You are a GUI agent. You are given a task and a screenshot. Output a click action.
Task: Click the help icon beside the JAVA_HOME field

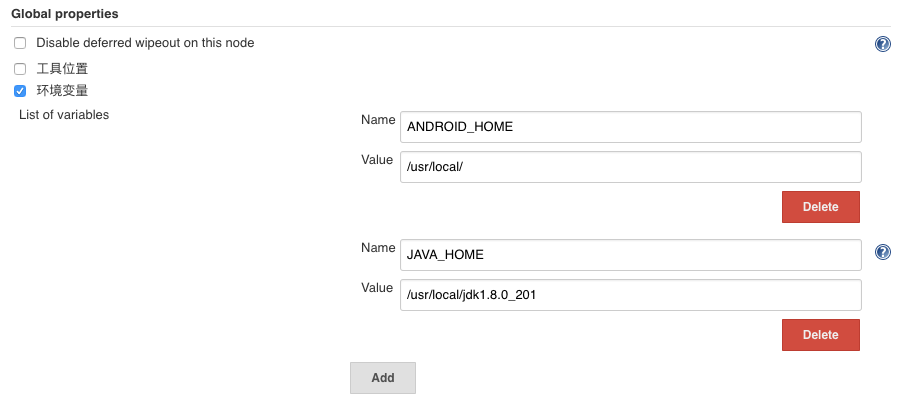click(882, 252)
